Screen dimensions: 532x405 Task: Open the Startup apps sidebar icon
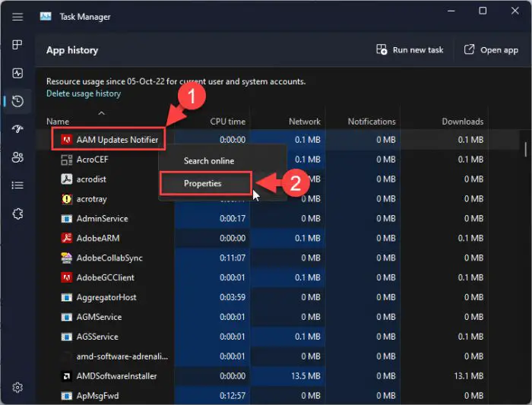pyautogui.click(x=17, y=128)
